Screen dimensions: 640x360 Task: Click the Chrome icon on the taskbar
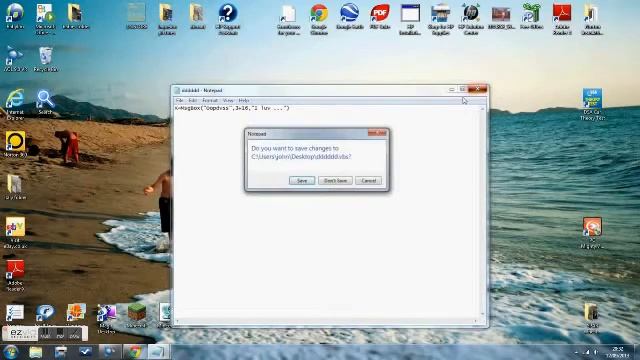pos(135,352)
